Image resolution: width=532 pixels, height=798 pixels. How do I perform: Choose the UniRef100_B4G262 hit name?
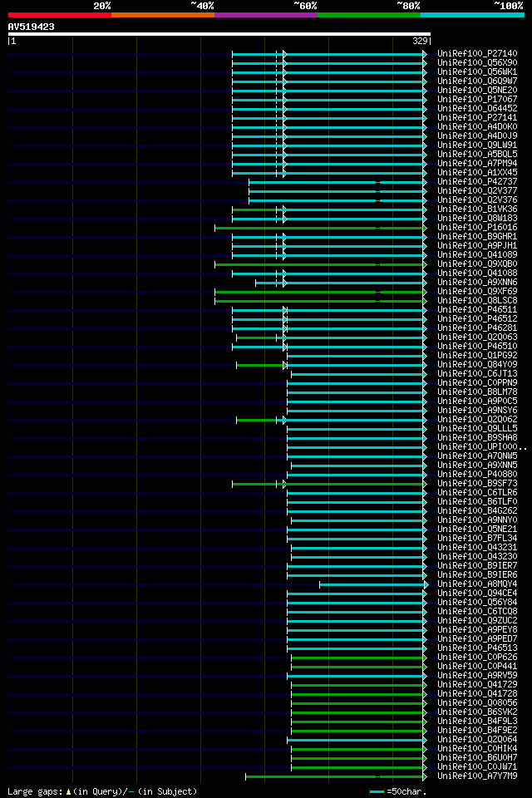point(477,511)
